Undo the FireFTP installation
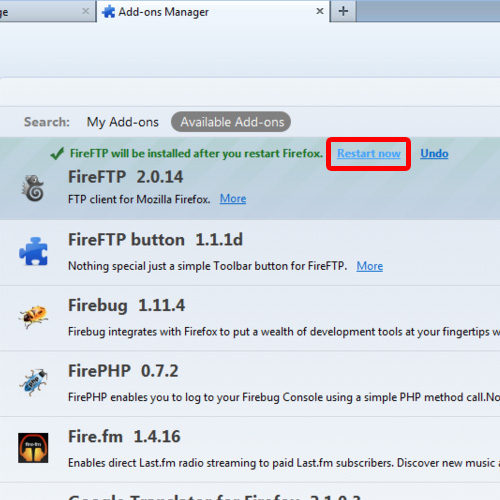Viewport: 500px width, 500px height. point(434,153)
